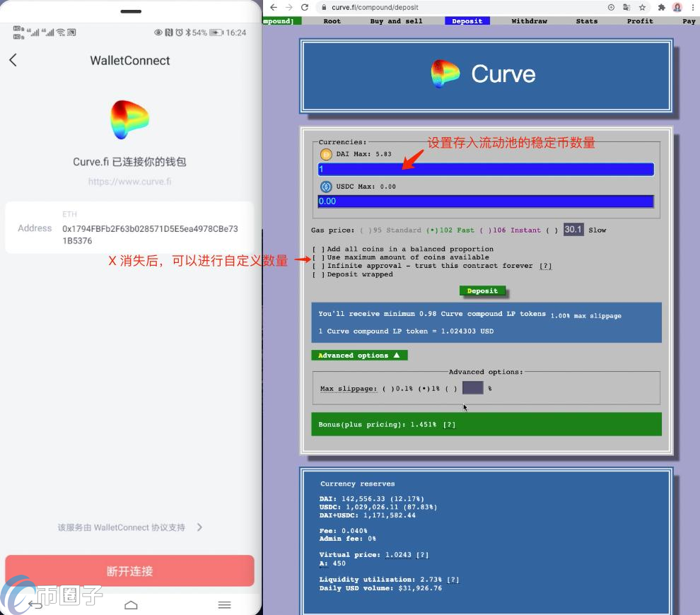Click the [compound] pool label in menu
The width and height of the screenshot is (700, 615).
click(281, 21)
